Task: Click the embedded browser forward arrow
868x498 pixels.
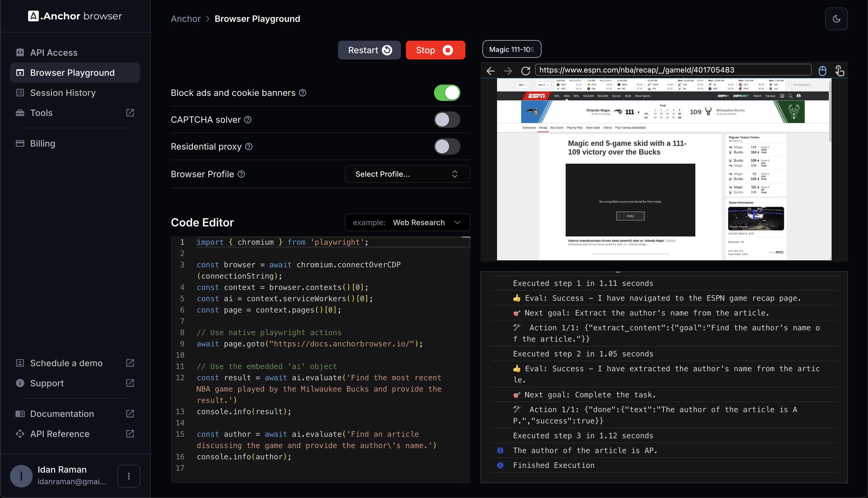Action: click(508, 71)
